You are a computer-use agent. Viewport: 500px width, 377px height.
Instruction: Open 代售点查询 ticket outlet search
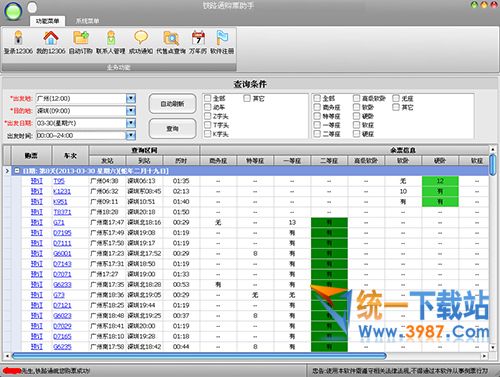[171, 42]
